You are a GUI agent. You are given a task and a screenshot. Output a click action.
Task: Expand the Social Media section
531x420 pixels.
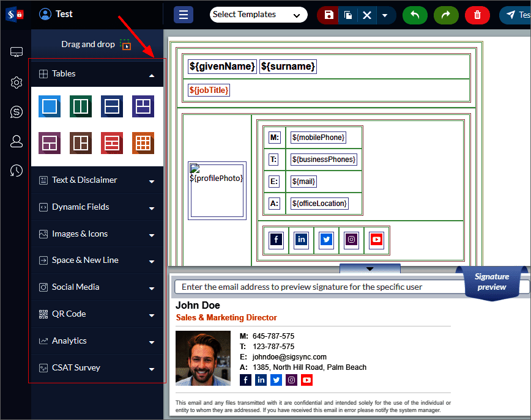coord(97,287)
